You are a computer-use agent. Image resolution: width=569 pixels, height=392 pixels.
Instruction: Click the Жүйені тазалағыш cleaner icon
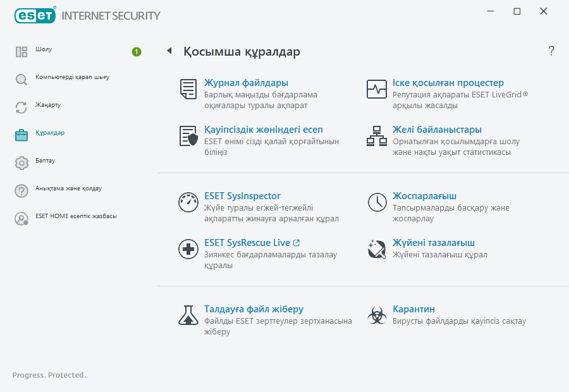tap(377, 249)
